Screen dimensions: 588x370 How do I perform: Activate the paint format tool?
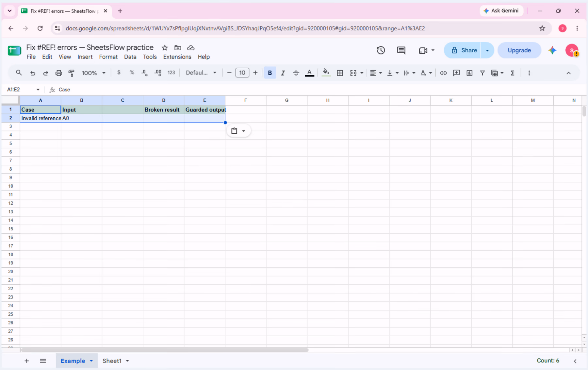pyautogui.click(x=72, y=73)
